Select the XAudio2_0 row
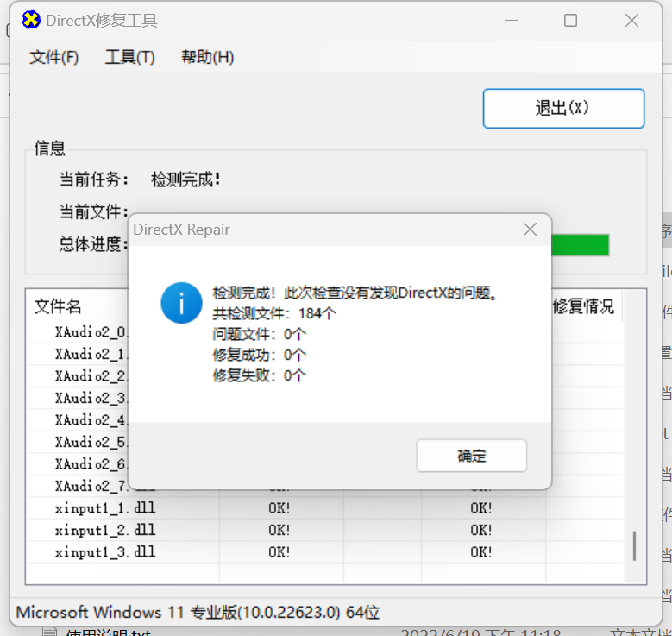The image size is (672, 636). (x=78, y=332)
